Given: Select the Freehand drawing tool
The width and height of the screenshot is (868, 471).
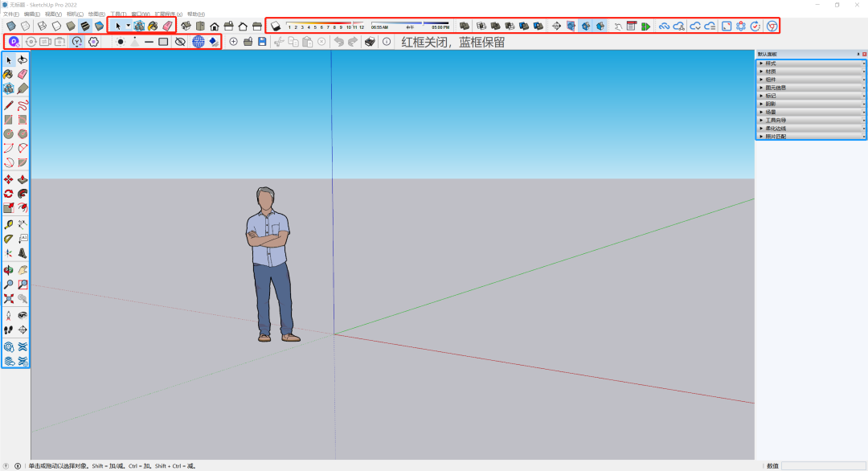Looking at the screenshot, I should point(23,105).
